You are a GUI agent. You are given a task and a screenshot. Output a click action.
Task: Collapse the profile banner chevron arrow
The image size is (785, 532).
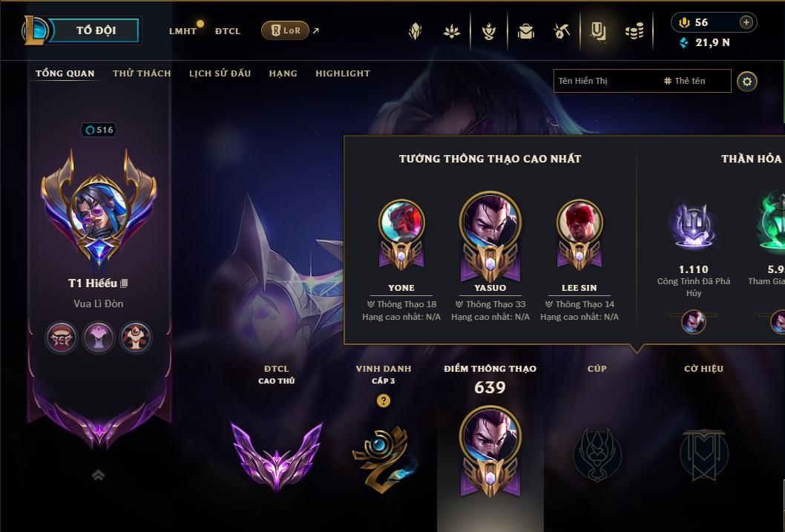tap(99, 475)
